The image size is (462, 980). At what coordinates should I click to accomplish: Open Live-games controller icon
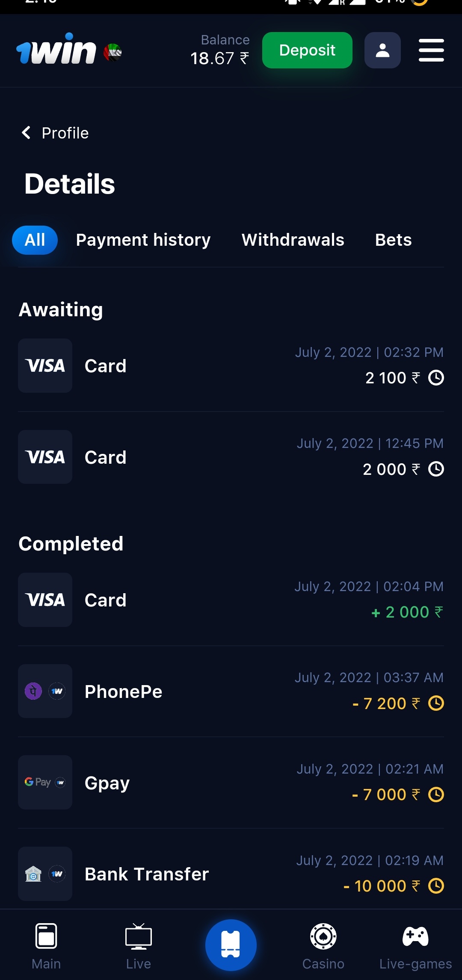pyautogui.click(x=415, y=937)
